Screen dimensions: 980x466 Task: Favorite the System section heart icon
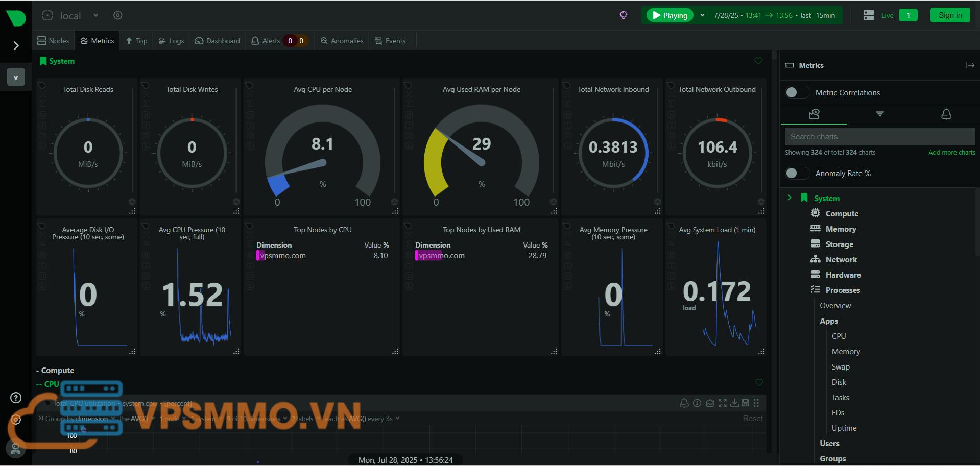[758, 61]
